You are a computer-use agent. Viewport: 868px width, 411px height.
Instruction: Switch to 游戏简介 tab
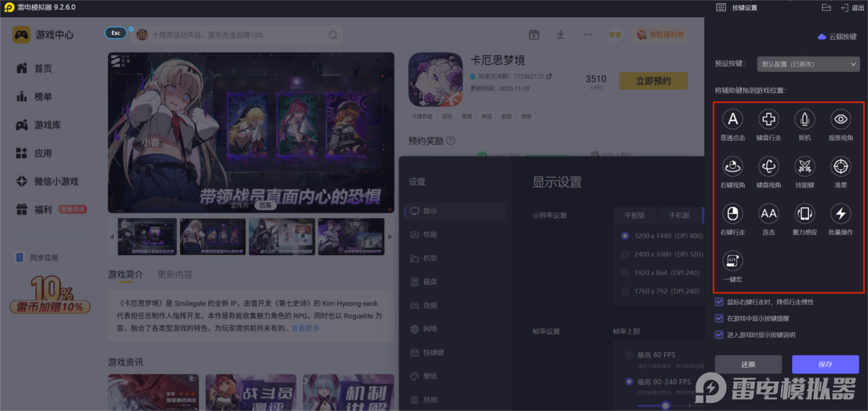tap(125, 274)
